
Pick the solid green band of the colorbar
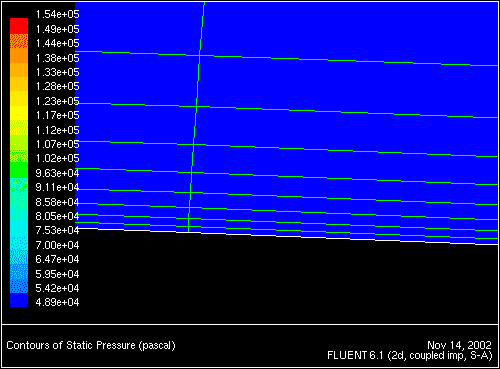pos(19,170)
